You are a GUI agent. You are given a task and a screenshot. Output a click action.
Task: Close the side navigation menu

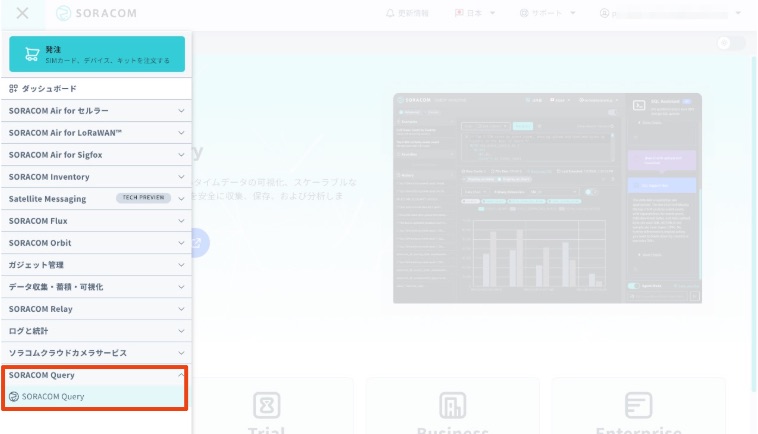22,13
